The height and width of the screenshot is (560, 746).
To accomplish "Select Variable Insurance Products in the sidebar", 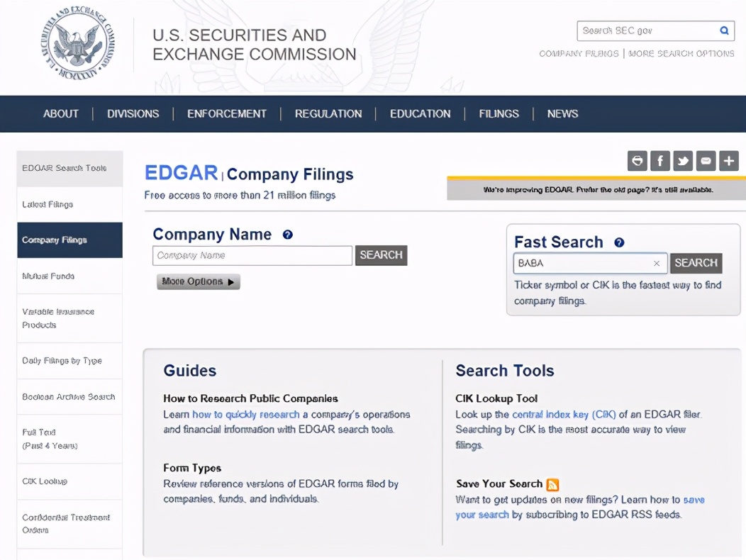I will pos(70,318).
